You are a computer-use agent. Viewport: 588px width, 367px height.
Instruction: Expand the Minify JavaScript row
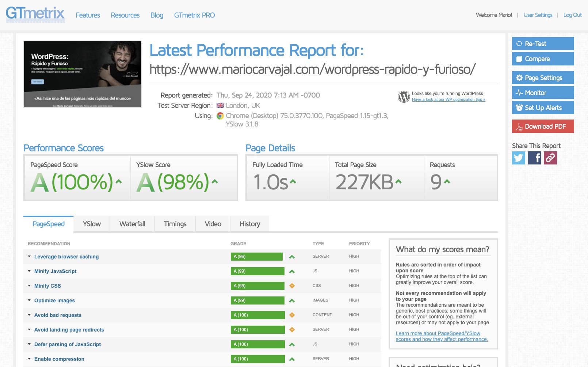click(x=55, y=271)
